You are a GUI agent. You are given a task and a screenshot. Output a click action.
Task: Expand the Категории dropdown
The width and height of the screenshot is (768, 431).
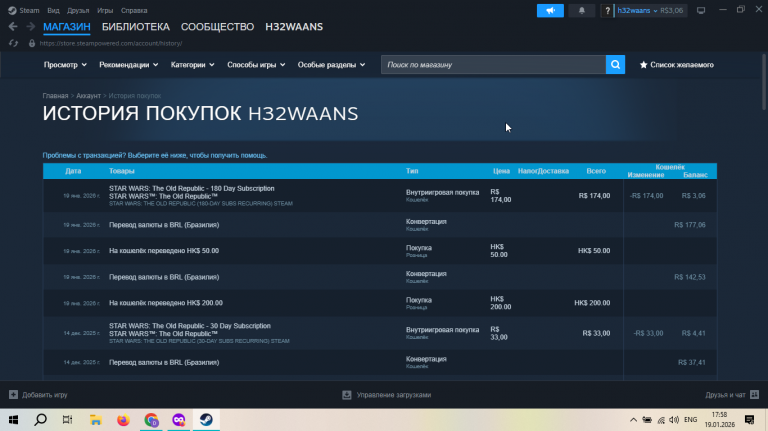click(192, 65)
